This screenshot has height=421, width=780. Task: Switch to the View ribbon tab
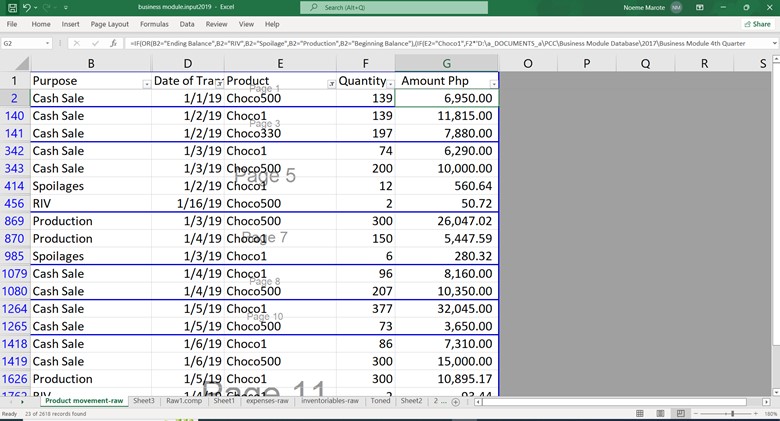246,24
